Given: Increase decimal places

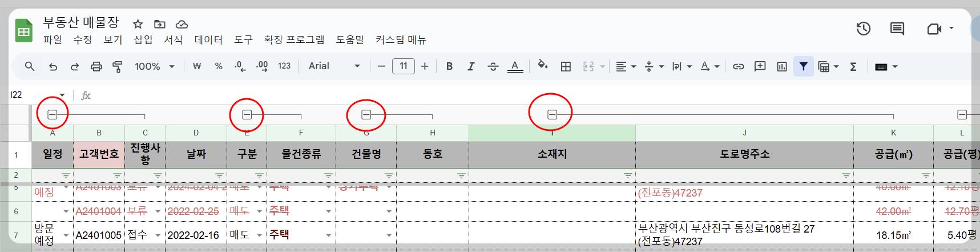Looking at the screenshot, I should pyautogui.click(x=262, y=66).
